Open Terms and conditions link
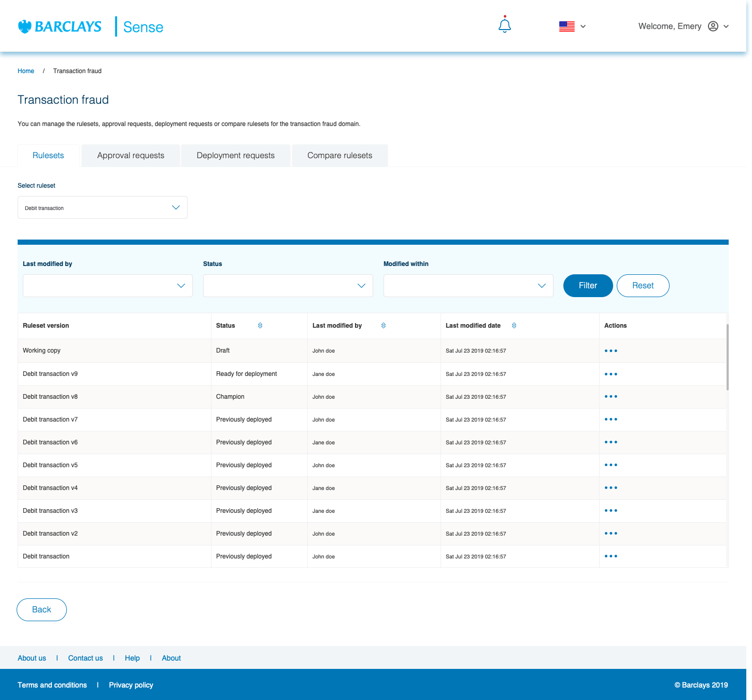The height and width of the screenshot is (700, 752). click(x=52, y=685)
